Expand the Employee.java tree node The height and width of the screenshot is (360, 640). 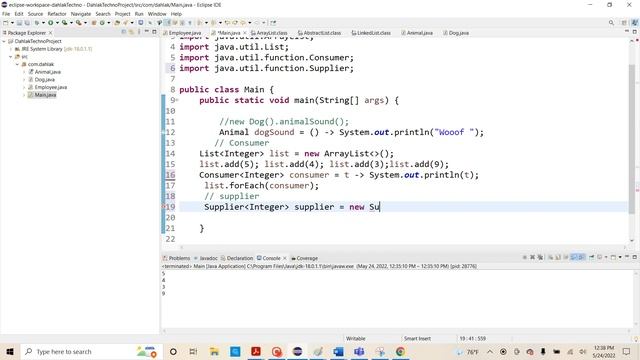point(24,87)
